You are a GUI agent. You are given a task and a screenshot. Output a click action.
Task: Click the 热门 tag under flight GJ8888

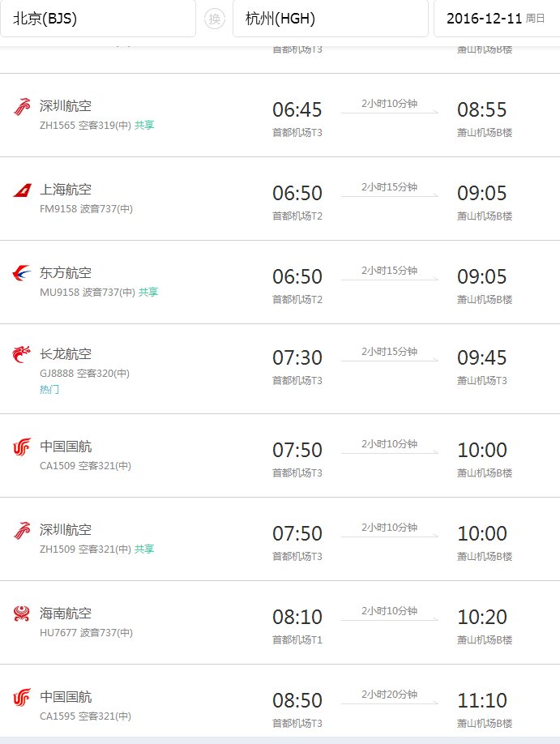coord(49,387)
